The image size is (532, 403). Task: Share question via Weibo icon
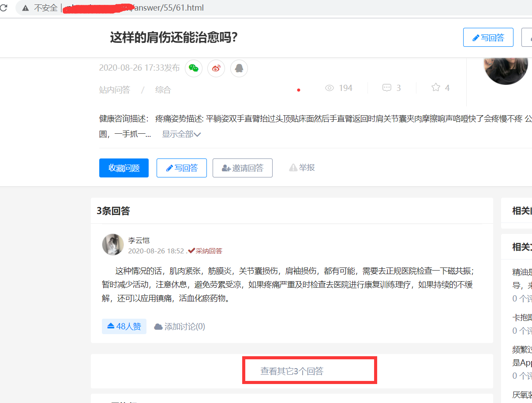pyautogui.click(x=216, y=68)
